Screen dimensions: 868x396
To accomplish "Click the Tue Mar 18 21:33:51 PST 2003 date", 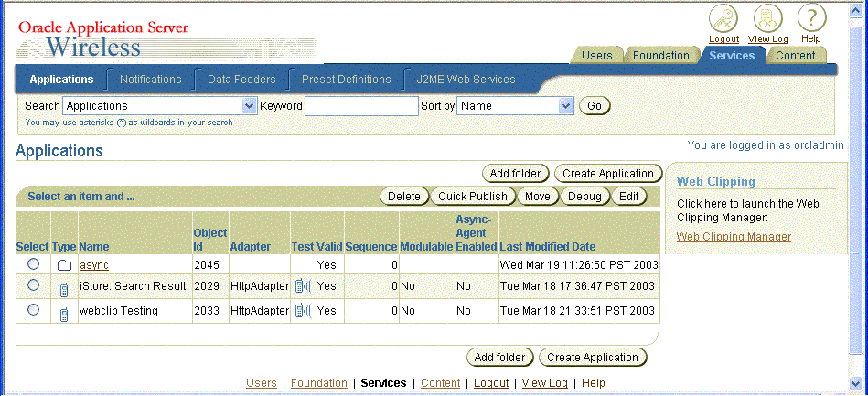I will [x=577, y=311].
